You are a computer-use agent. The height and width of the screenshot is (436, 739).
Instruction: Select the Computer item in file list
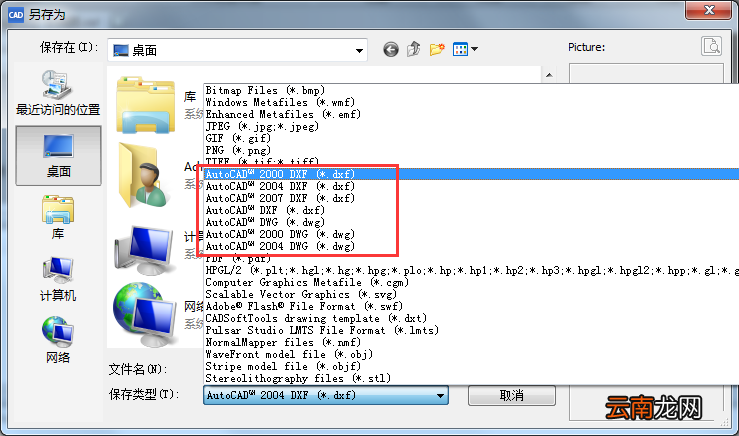coord(145,250)
